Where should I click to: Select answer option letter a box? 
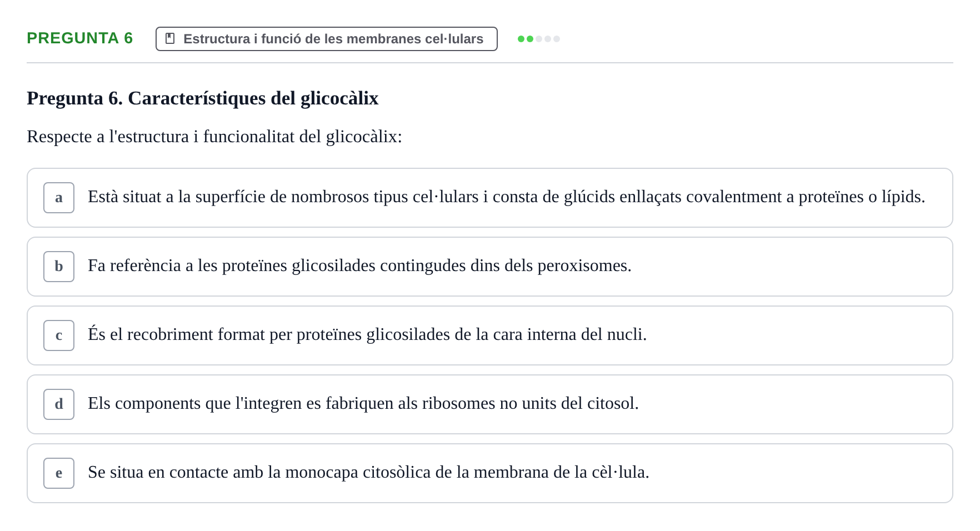click(x=59, y=198)
